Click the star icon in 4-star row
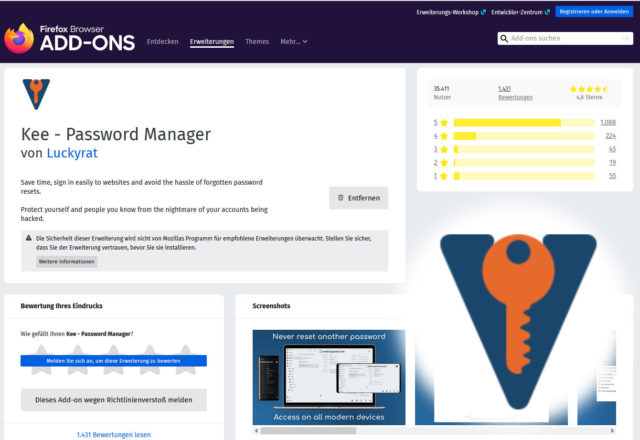The image size is (640, 440). pyautogui.click(x=444, y=136)
